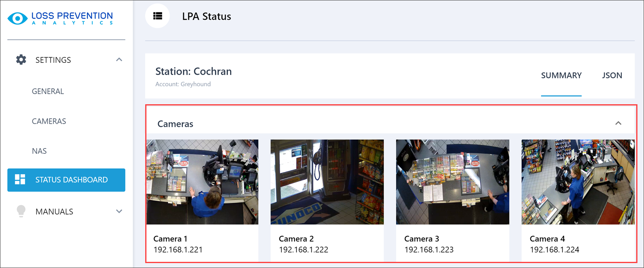Open the Camera 1 thumbnail image
The height and width of the screenshot is (268, 644).
(202, 182)
